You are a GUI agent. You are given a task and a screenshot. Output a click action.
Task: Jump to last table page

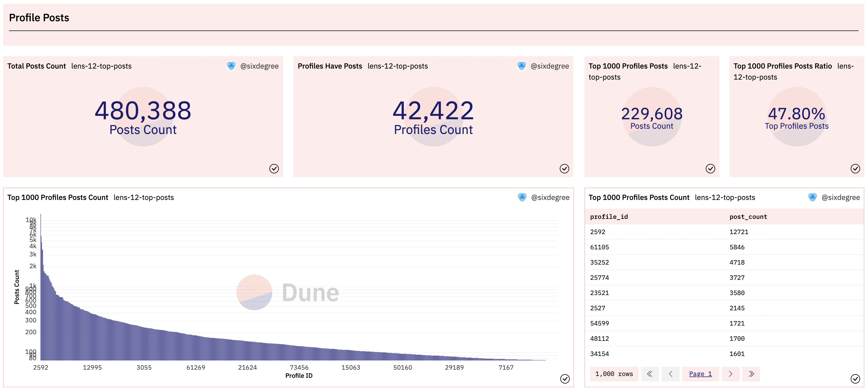pyautogui.click(x=751, y=374)
